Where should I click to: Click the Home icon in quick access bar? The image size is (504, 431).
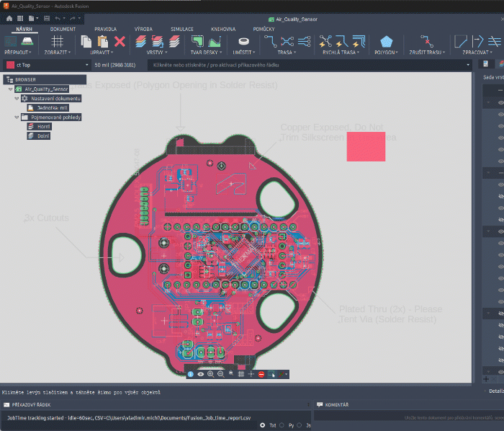tap(9, 18)
